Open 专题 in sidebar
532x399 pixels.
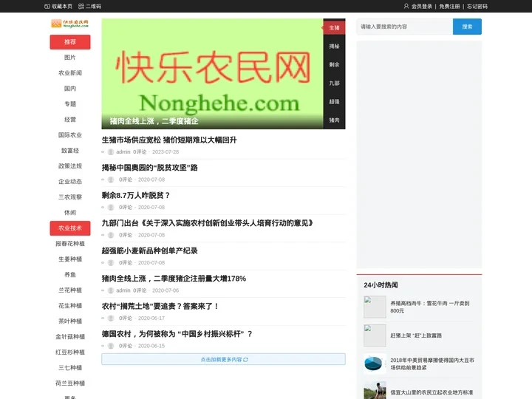70,104
